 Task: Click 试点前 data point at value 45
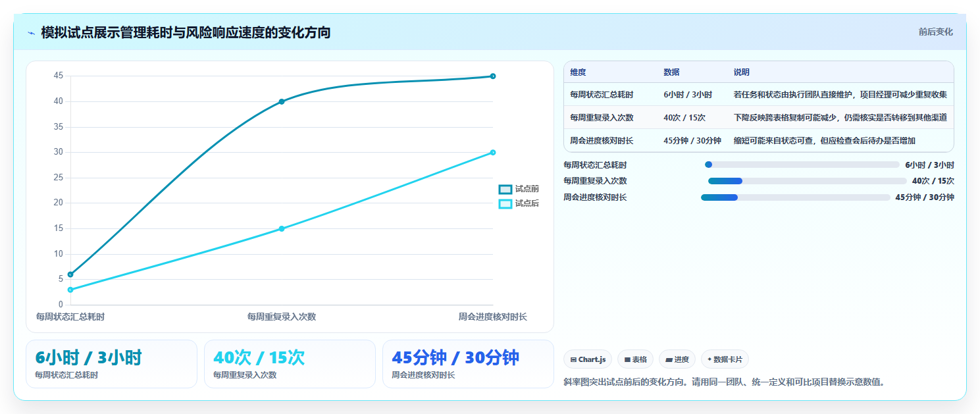click(493, 76)
